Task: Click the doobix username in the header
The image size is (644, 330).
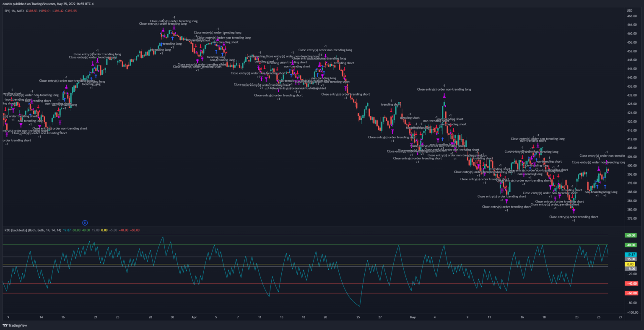Action: 7,4
